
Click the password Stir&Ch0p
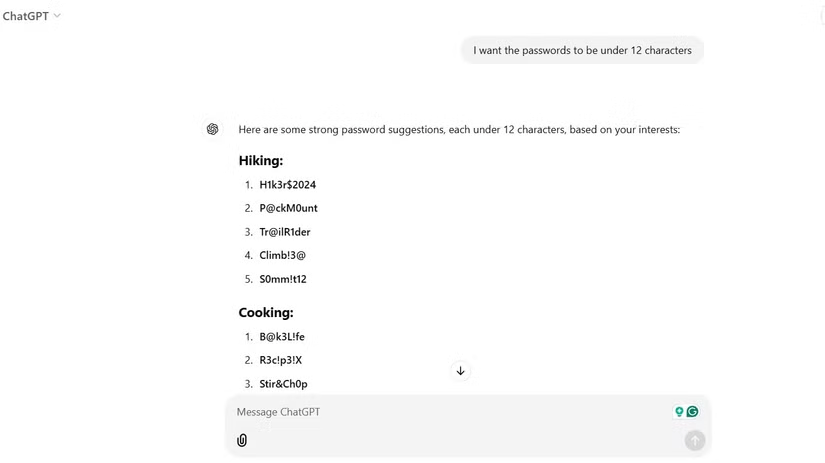tap(283, 384)
